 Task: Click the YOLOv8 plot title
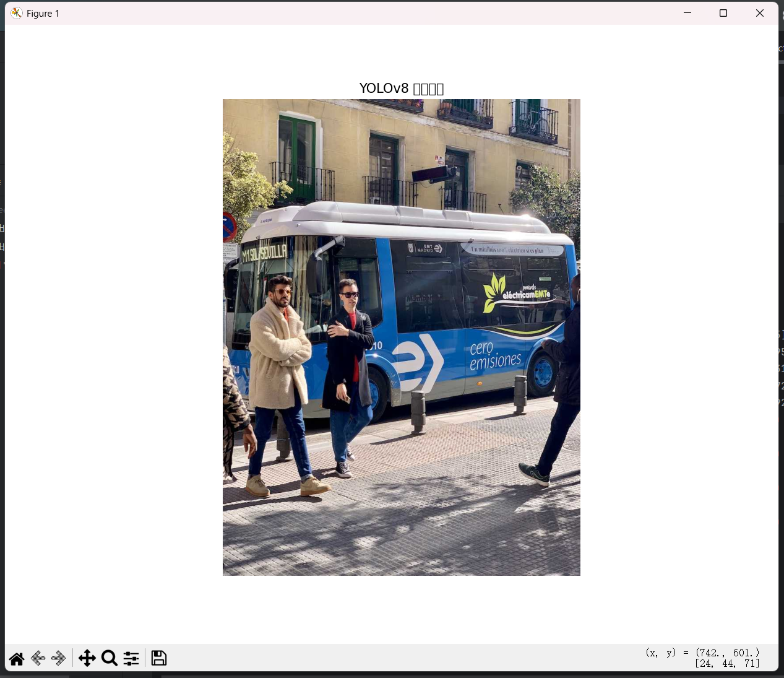point(402,89)
